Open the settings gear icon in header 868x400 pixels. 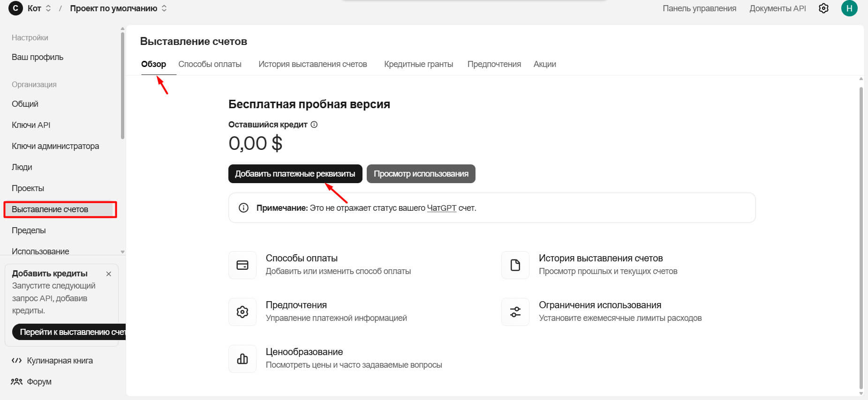[x=823, y=8]
